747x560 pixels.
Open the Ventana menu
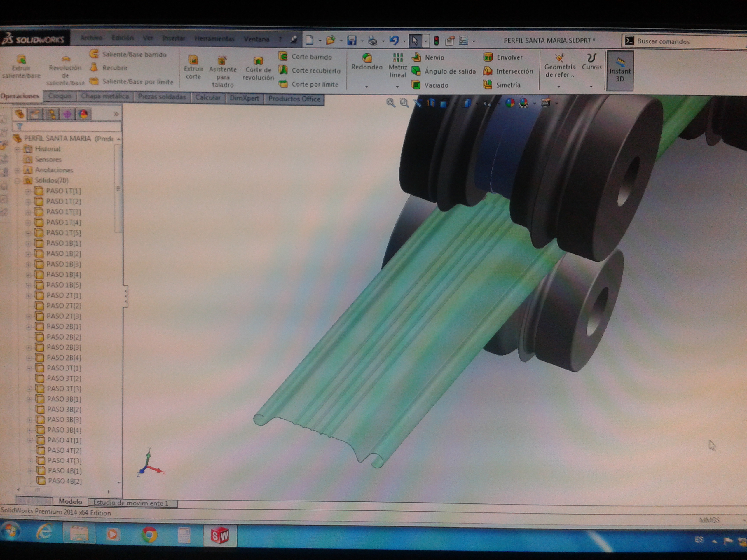[256, 39]
